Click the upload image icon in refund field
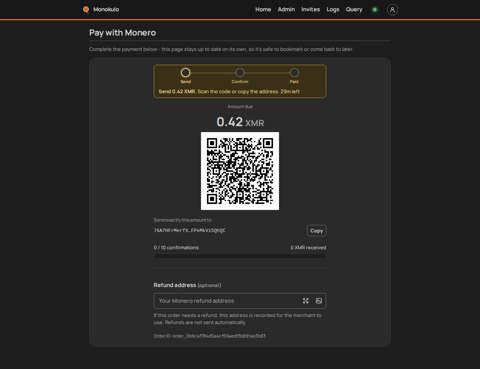The width and height of the screenshot is (480, 369). (x=319, y=301)
